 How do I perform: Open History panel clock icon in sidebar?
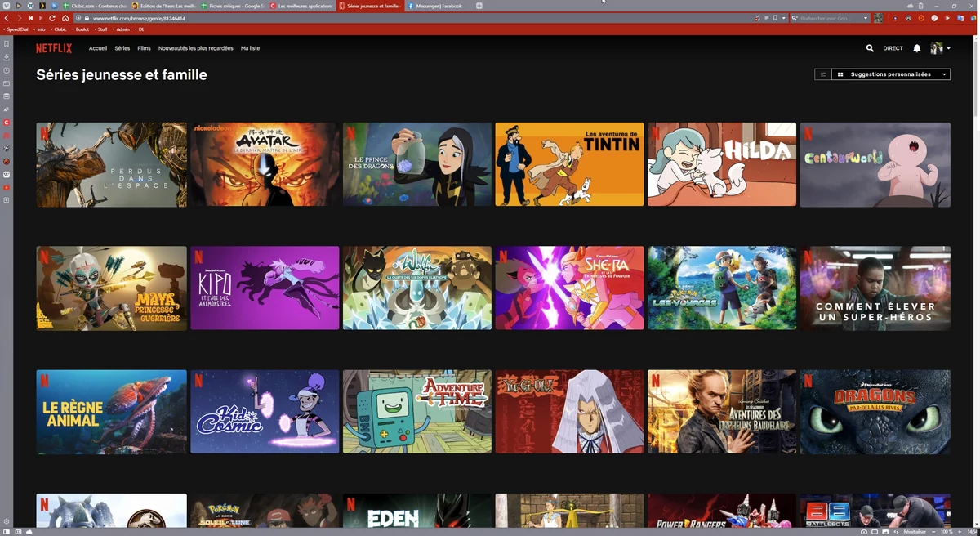(x=7, y=70)
